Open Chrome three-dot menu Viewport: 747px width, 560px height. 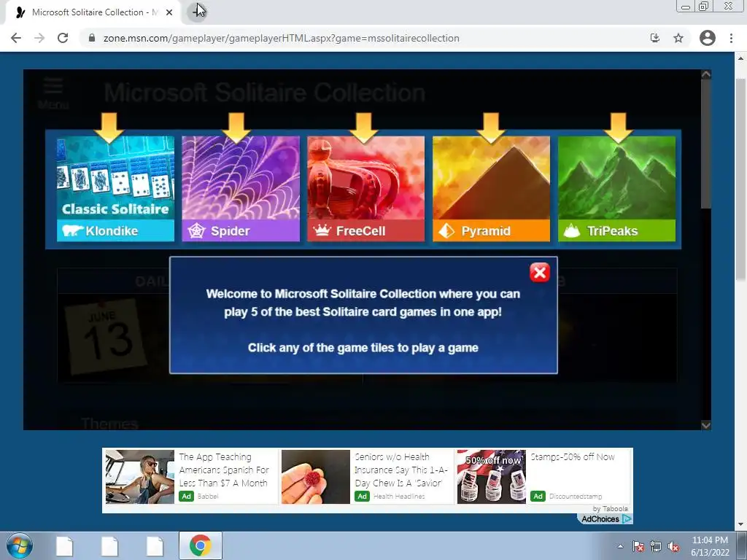(x=731, y=38)
